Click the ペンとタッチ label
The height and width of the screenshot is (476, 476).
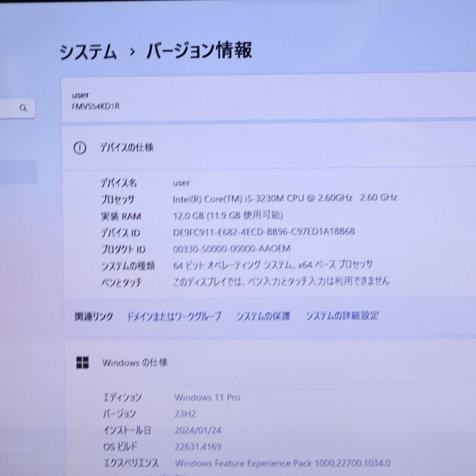pyautogui.click(x=121, y=283)
